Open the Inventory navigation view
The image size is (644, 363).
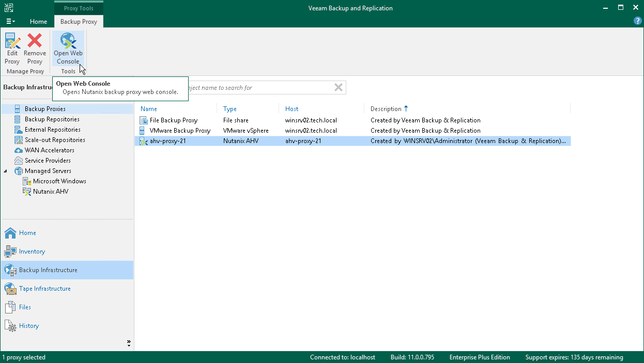tap(32, 251)
